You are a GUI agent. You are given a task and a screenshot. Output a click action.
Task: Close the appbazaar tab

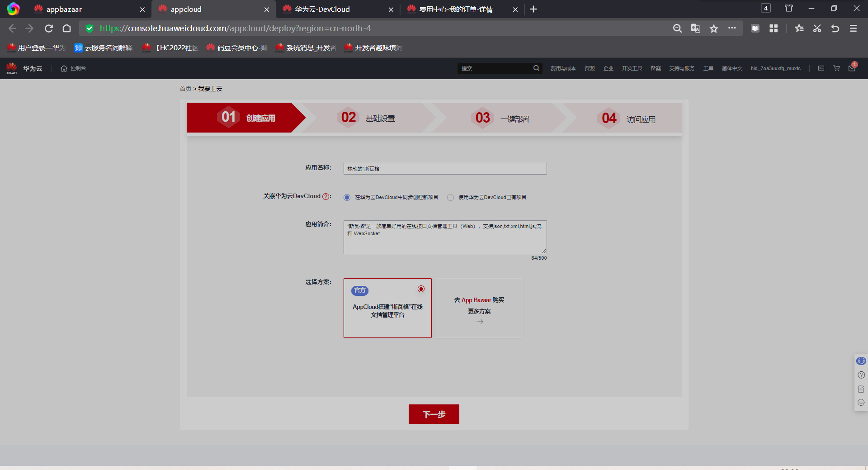click(x=142, y=9)
